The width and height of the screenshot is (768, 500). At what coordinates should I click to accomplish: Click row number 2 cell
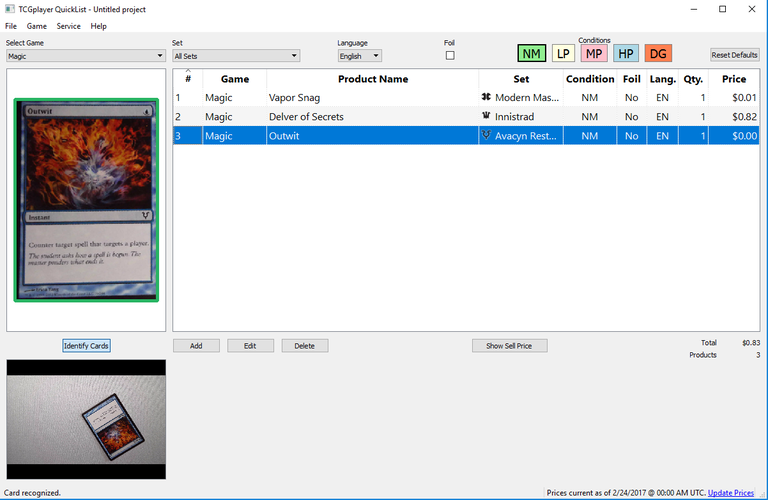[x=188, y=117]
